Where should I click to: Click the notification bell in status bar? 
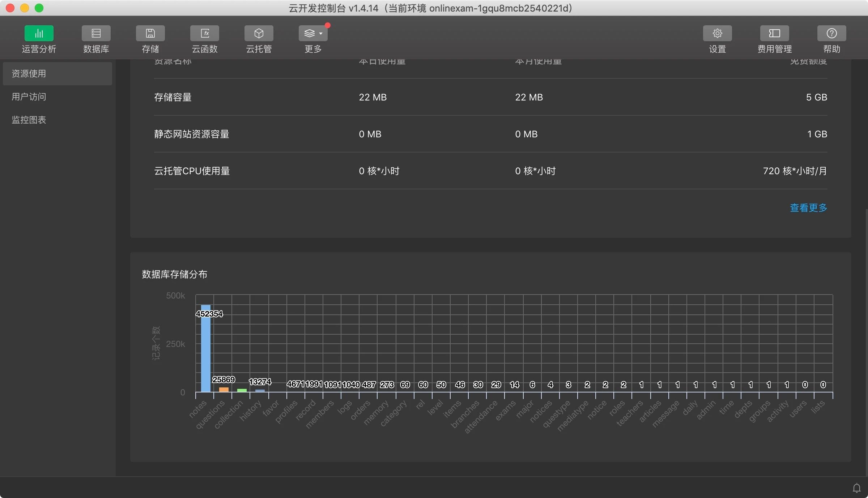tap(856, 488)
